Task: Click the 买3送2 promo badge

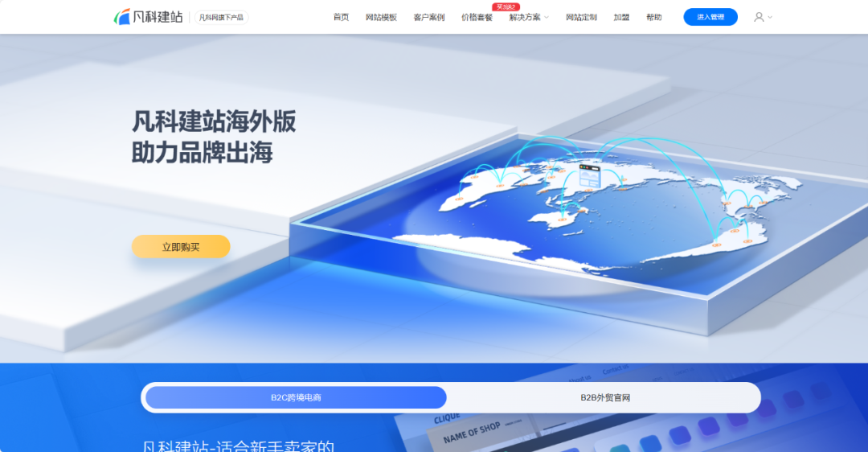Action: pyautogui.click(x=506, y=6)
